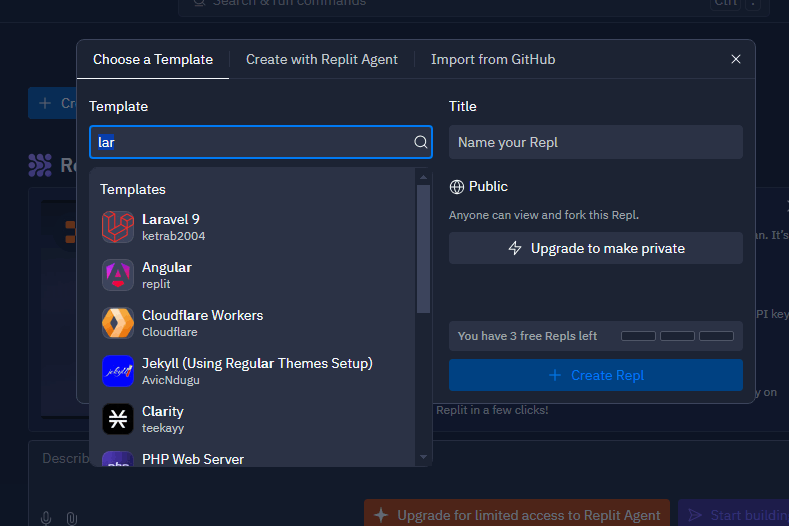
Task: Switch to Choose a Template tab
Action: point(153,59)
